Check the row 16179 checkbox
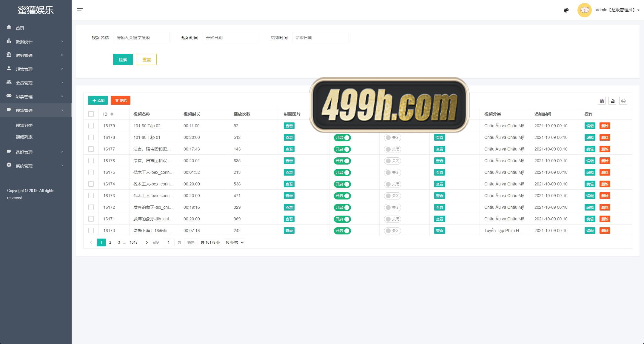 coord(91,126)
